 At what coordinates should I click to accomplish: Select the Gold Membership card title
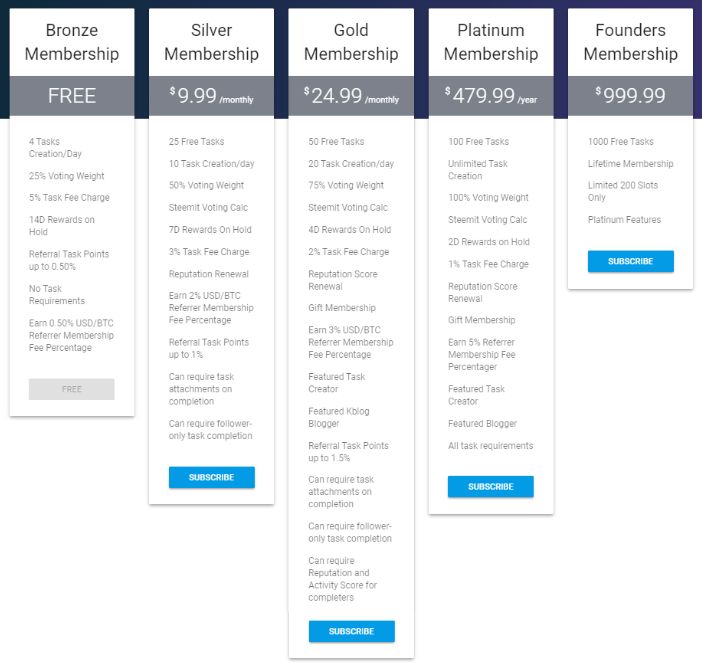coord(351,42)
